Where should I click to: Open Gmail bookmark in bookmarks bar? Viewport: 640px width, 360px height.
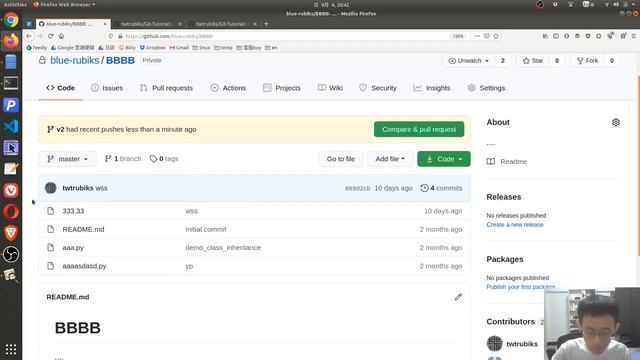[179, 47]
